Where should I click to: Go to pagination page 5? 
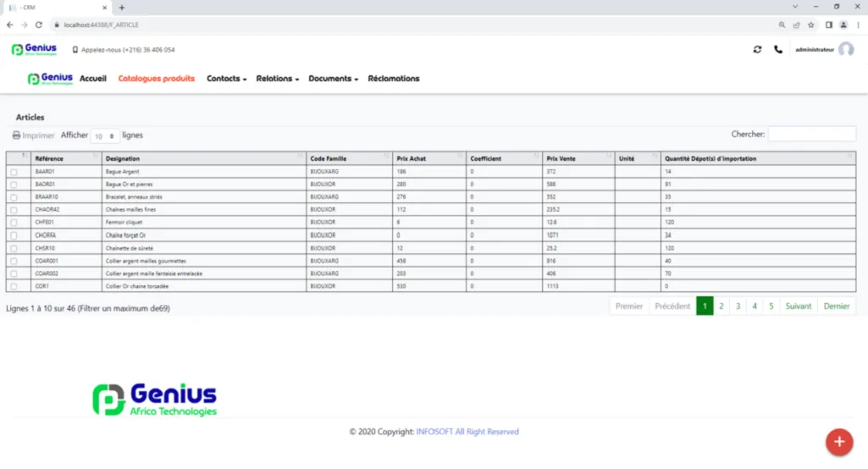click(x=771, y=306)
